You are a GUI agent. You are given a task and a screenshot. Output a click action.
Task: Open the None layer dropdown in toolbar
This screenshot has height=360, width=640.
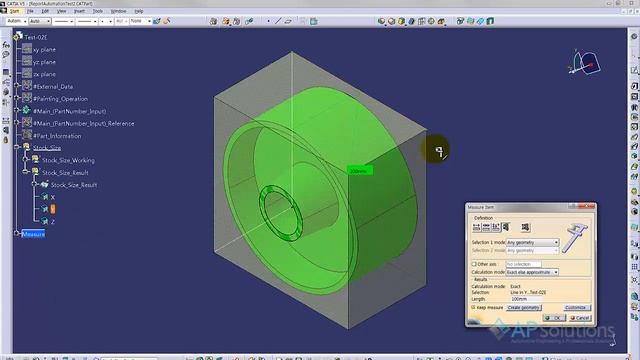coord(141,21)
